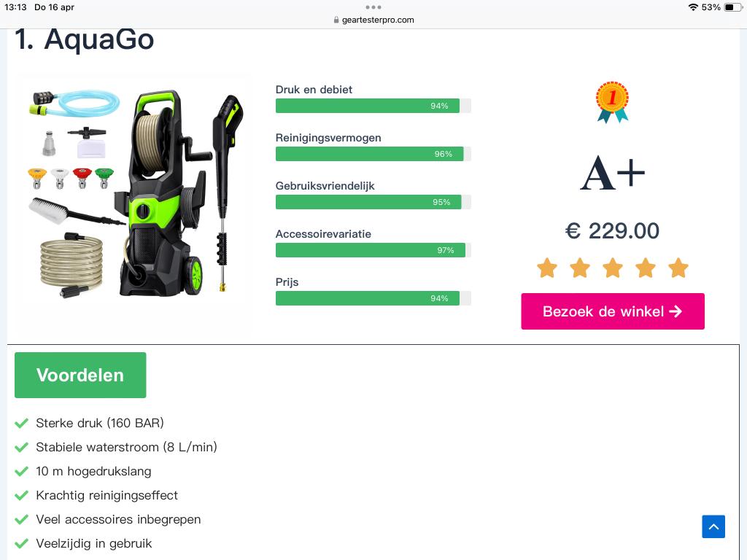Click the 1. AquaGo heading
This screenshot has height=560, width=747.
(85, 39)
